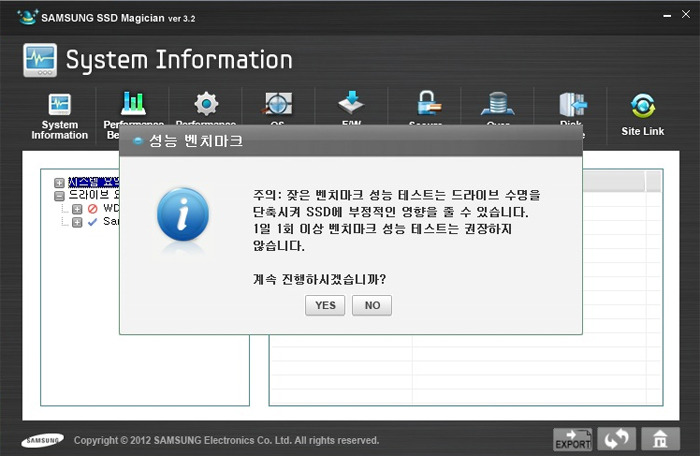Open Over Provisioning database icon
Screen dimensions: 700x456
coord(498,103)
